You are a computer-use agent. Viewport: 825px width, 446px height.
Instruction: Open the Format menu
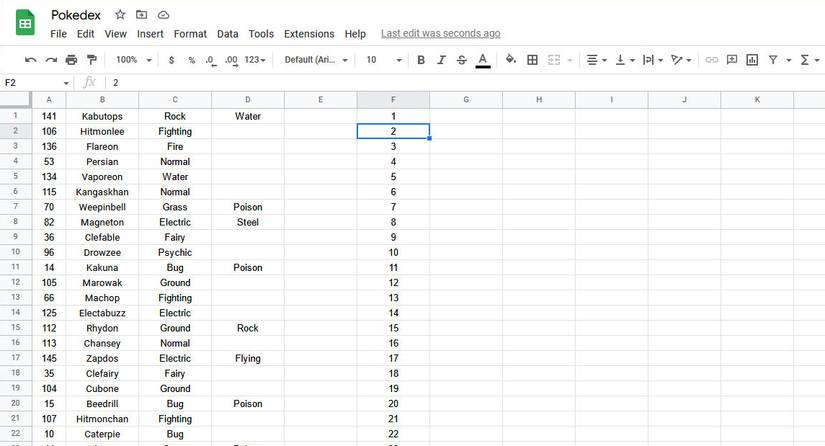click(190, 34)
